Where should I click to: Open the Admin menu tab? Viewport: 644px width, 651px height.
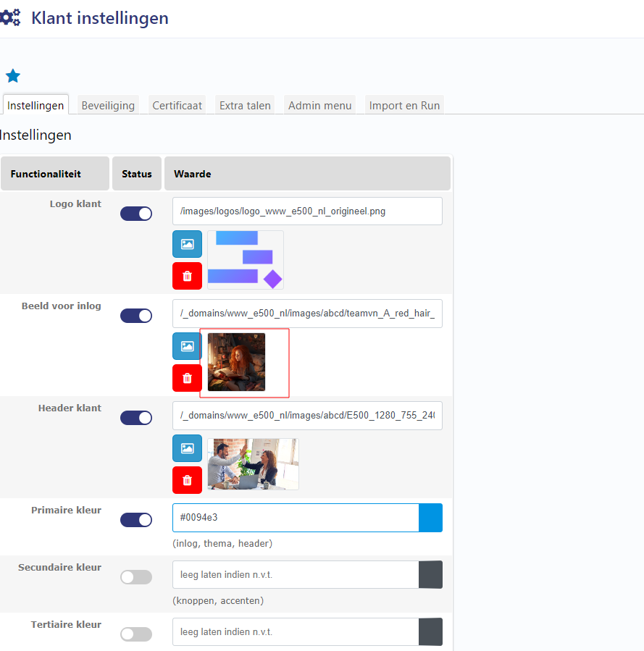(319, 106)
